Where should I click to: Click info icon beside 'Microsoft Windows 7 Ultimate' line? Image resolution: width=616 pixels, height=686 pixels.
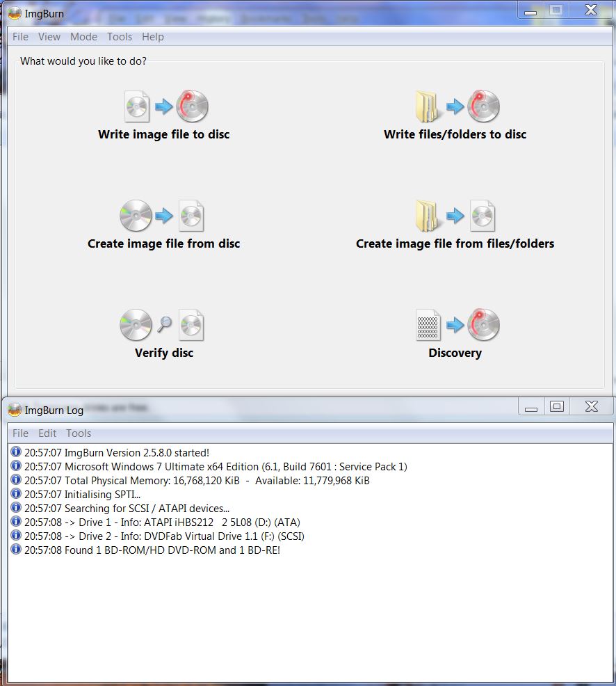pyautogui.click(x=16, y=465)
